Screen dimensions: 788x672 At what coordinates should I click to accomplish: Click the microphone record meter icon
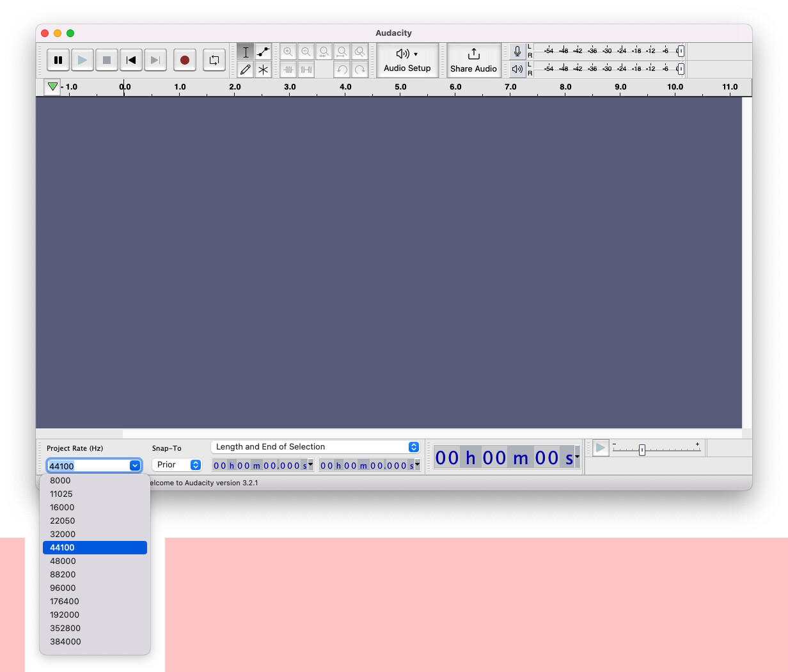[x=517, y=52]
